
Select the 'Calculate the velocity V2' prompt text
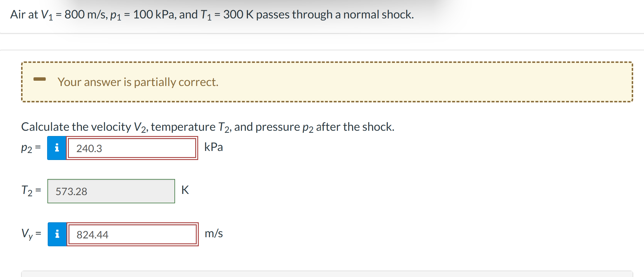[208, 127]
